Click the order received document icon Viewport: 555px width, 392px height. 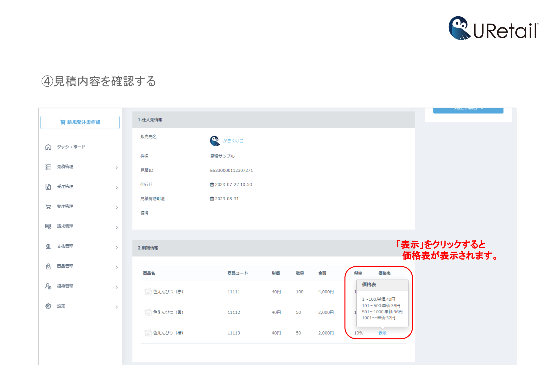click(48, 187)
